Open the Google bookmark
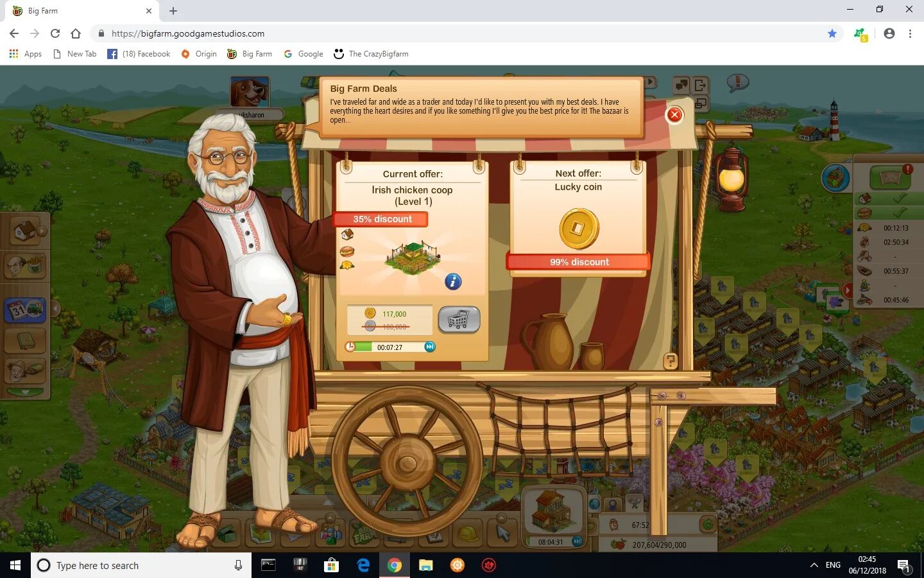The image size is (924, 578). (304, 54)
